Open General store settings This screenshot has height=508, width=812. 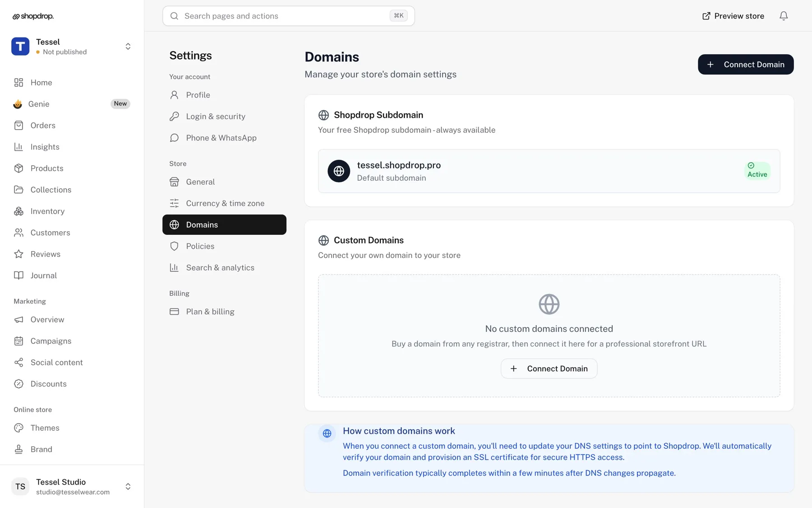coord(224,182)
